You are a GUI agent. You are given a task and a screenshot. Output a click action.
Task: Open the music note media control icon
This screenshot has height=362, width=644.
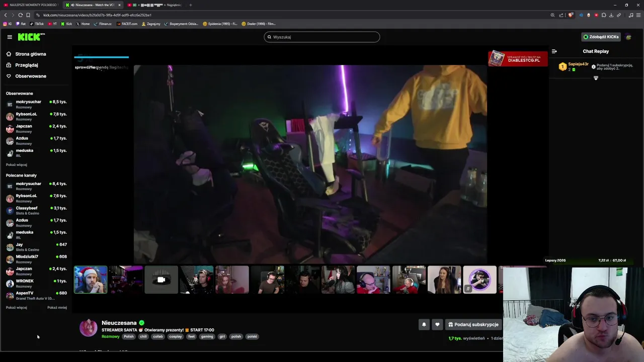coord(631,15)
